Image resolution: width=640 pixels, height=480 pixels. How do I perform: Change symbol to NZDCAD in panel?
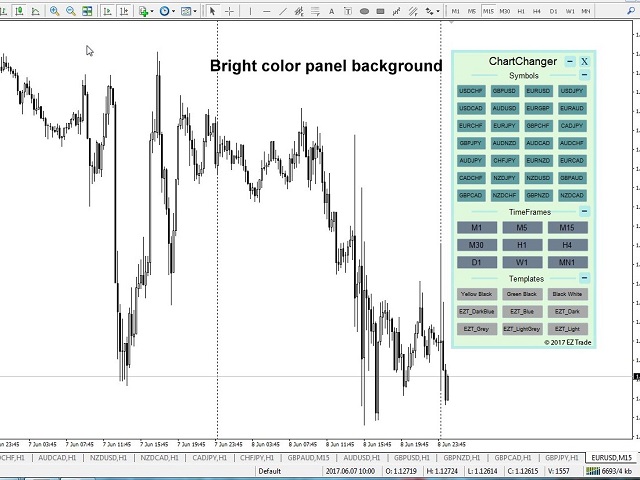coord(572,196)
